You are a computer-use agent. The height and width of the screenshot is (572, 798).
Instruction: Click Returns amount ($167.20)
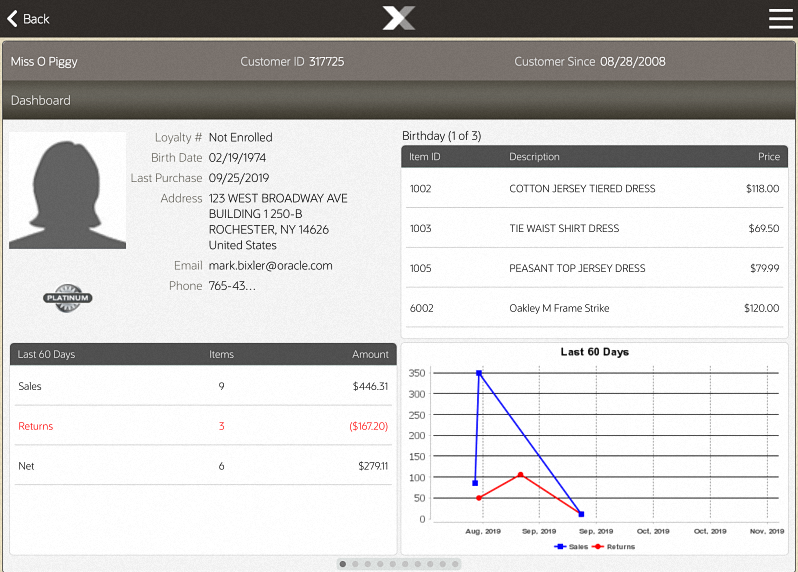click(x=368, y=426)
